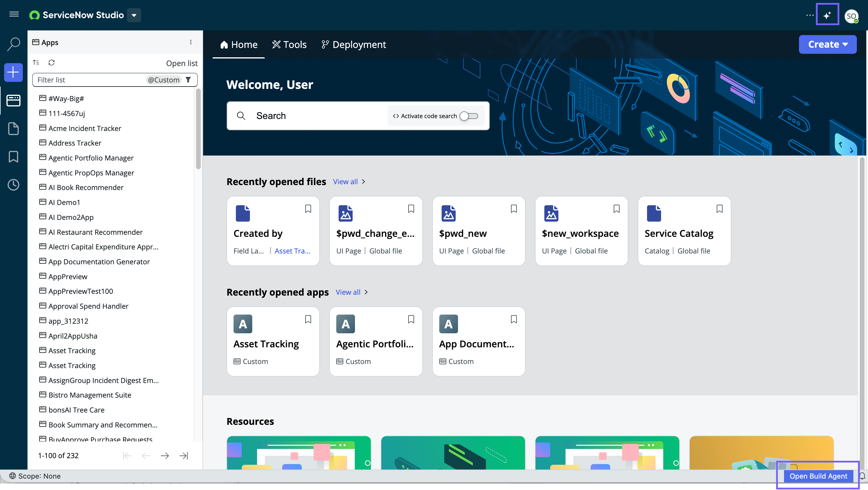The image size is (868, 490).
Task: Open the $pwd_new UI Page card
Action: pos(478,231)
